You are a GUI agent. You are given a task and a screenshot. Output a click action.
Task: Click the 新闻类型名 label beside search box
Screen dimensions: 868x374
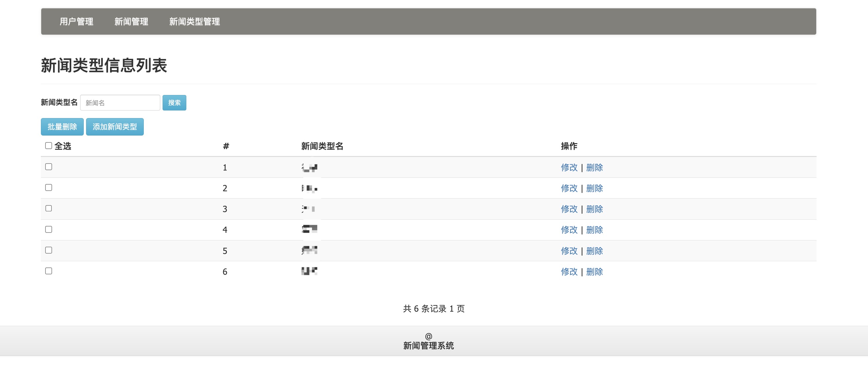tap(59, 103)
